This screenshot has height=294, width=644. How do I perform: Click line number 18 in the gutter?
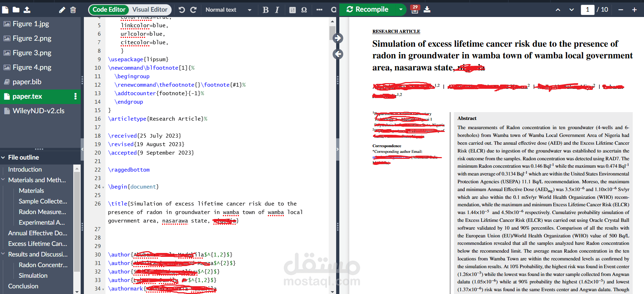tap(98, 136)
